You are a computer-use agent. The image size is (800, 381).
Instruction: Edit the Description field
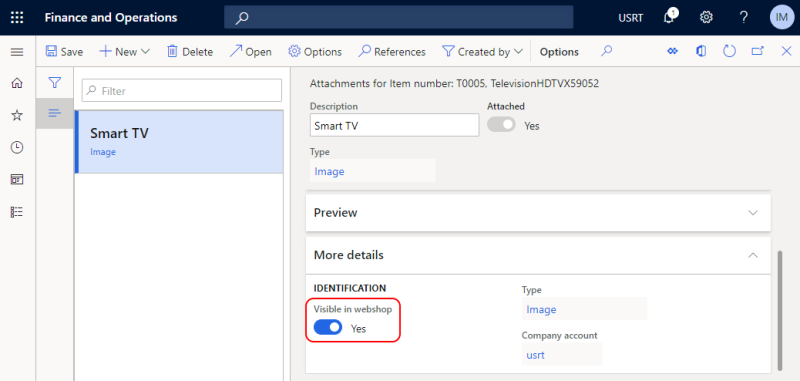394,125
